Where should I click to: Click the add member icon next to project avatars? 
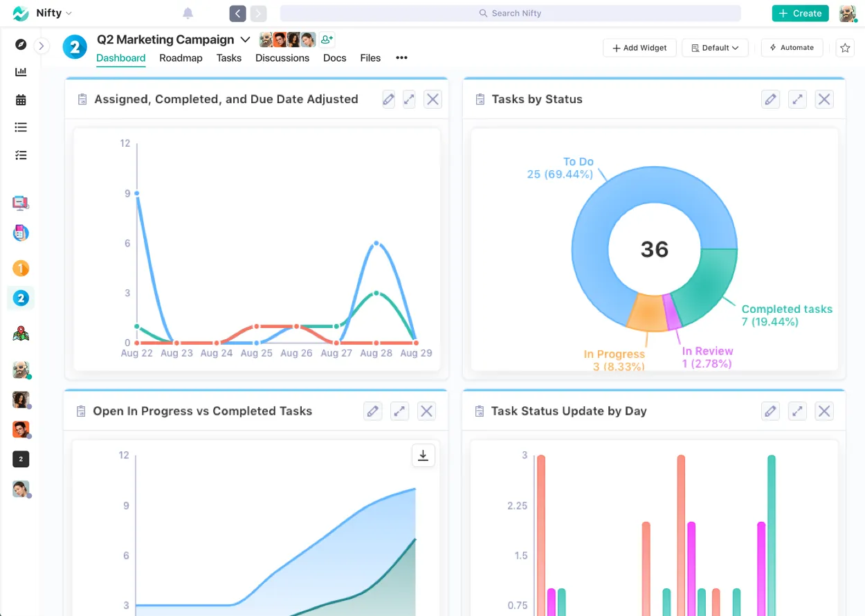327,39
